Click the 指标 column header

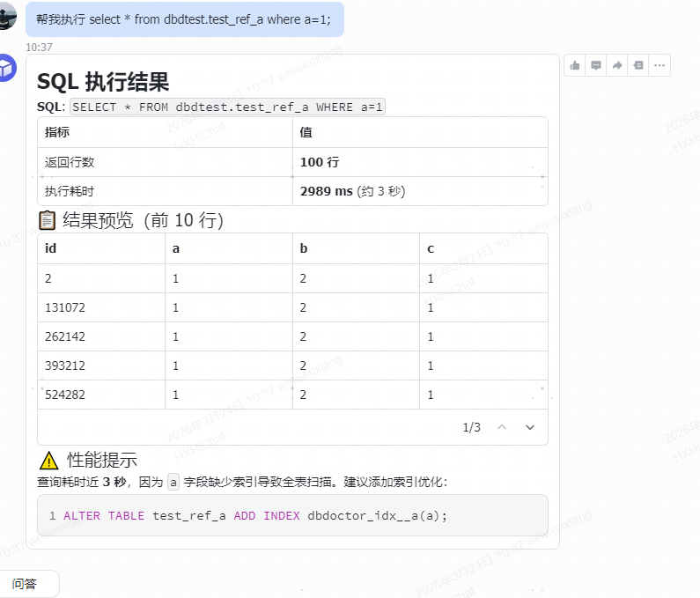(x=57, y=132)
